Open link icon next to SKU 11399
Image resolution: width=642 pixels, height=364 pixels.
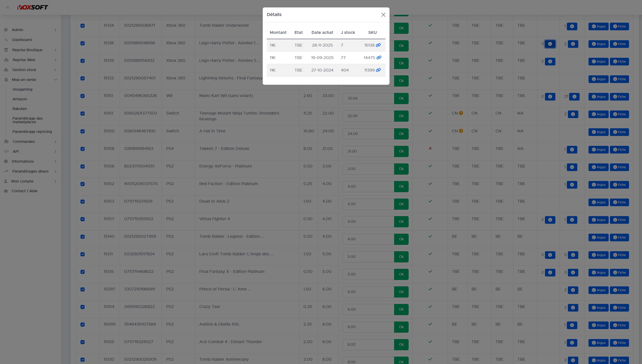[x=378, y=70]
